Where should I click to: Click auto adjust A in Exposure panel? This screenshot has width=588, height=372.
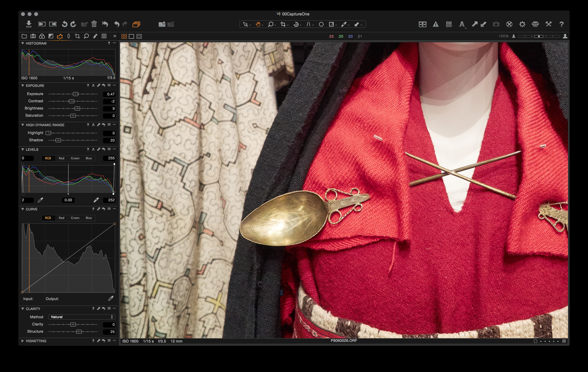(93, 86)
